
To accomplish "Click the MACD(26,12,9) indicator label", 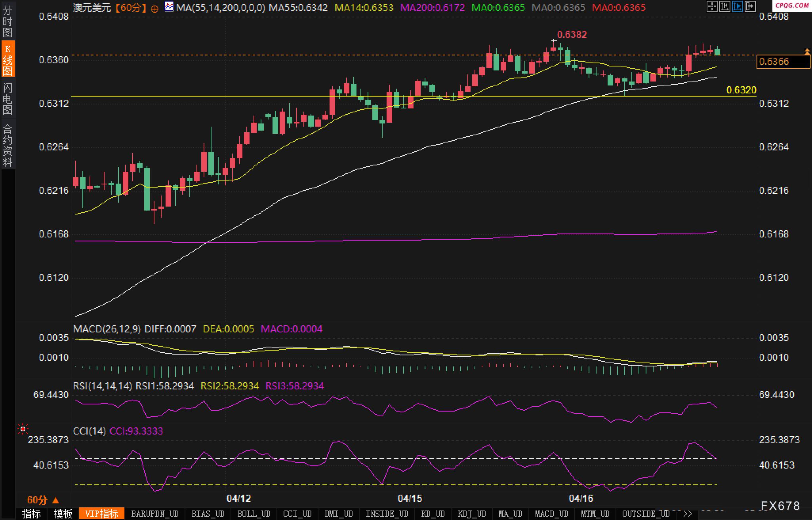I will pos(107,329).
